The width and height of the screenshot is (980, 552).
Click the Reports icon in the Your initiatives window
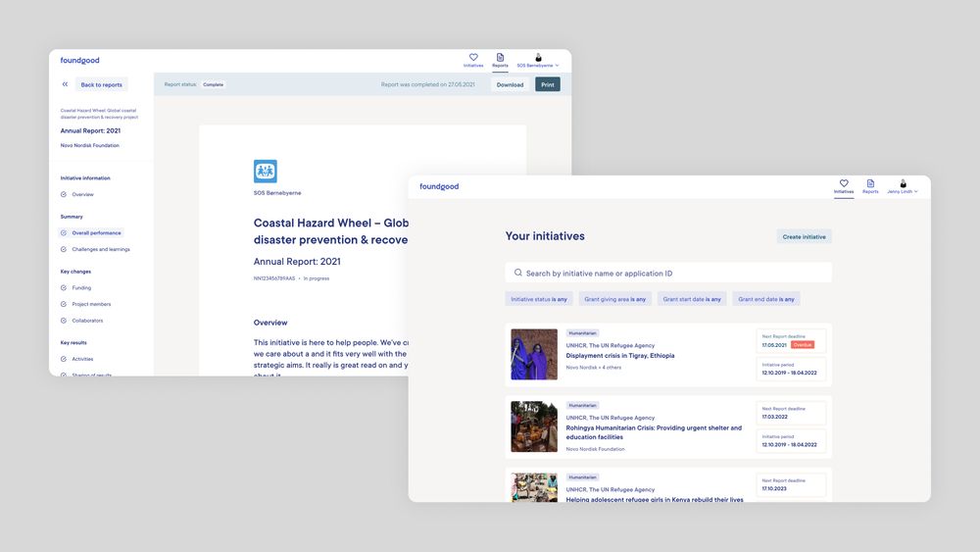[x=870, y=183]
